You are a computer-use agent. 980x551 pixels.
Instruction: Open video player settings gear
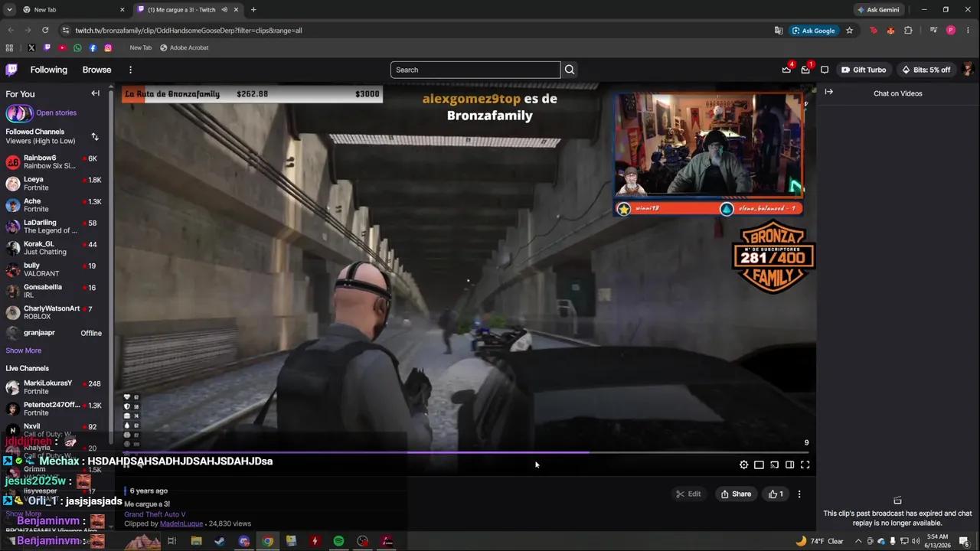pos(743,465)
